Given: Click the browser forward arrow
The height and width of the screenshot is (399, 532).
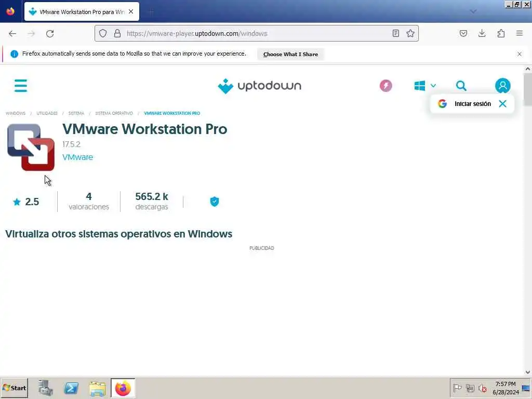Looking at the screenshot, I should pyautogui.click(x=31, y=34).
